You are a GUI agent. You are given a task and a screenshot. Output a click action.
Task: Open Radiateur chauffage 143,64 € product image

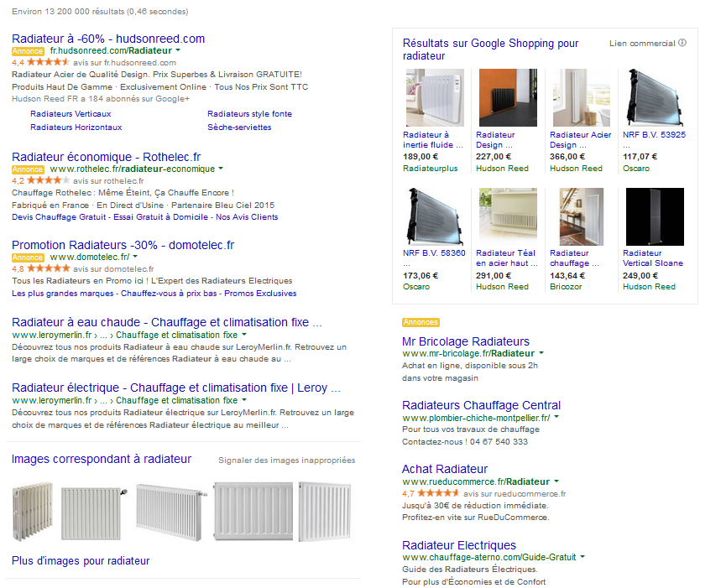(581, 216)
